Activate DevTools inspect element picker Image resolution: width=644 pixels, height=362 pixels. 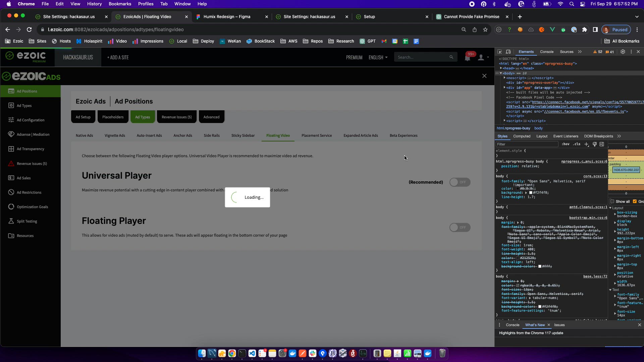pyautogui.click(x=499, y=52)
